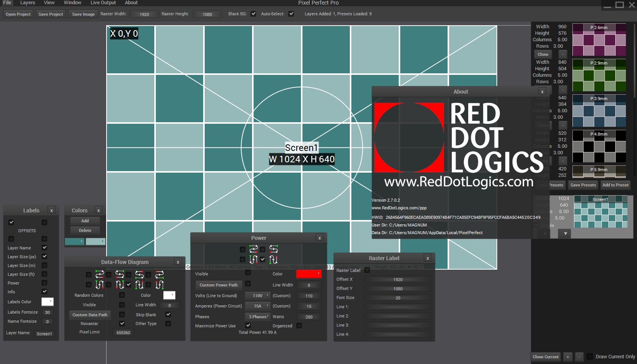Select vertical data-flow pattern starting bottom-left
Screen dimensions: 637x364
coord(139,285)
